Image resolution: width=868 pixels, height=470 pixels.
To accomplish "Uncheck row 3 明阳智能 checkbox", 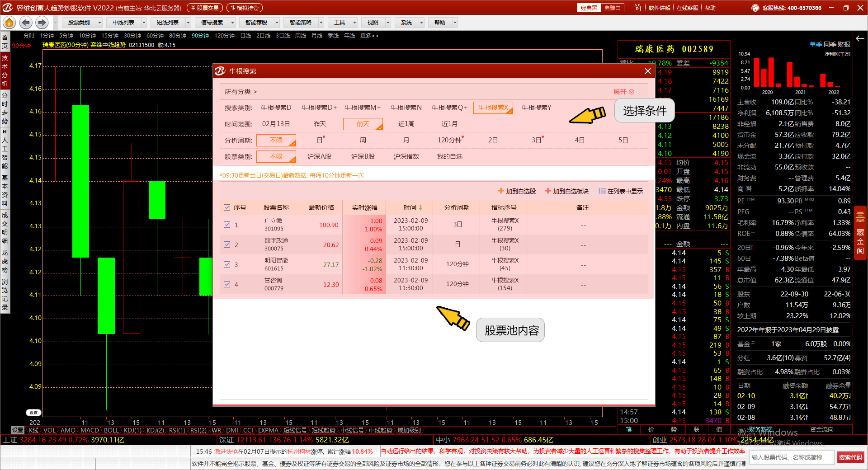I will pos(227,264).
